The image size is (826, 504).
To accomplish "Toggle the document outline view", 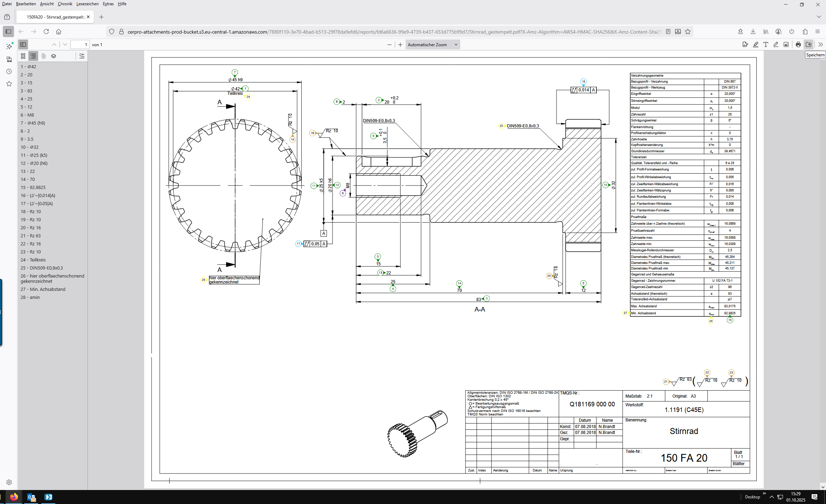I will click(33, 56).
